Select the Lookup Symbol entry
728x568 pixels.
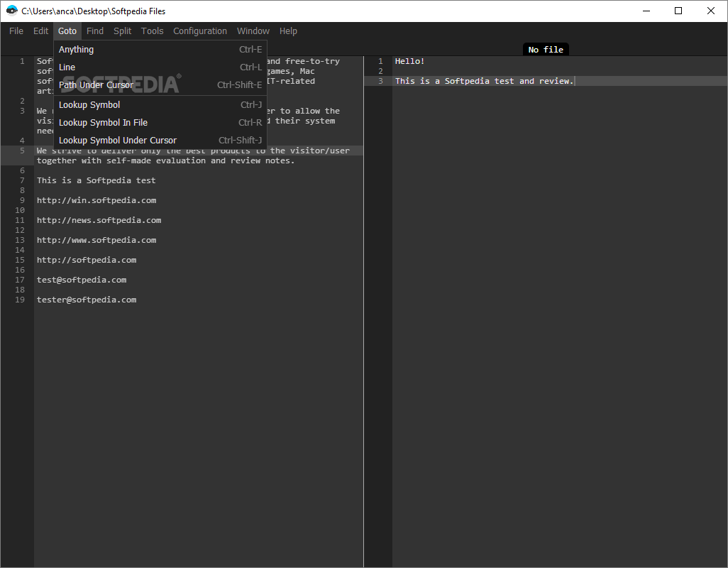160,105
